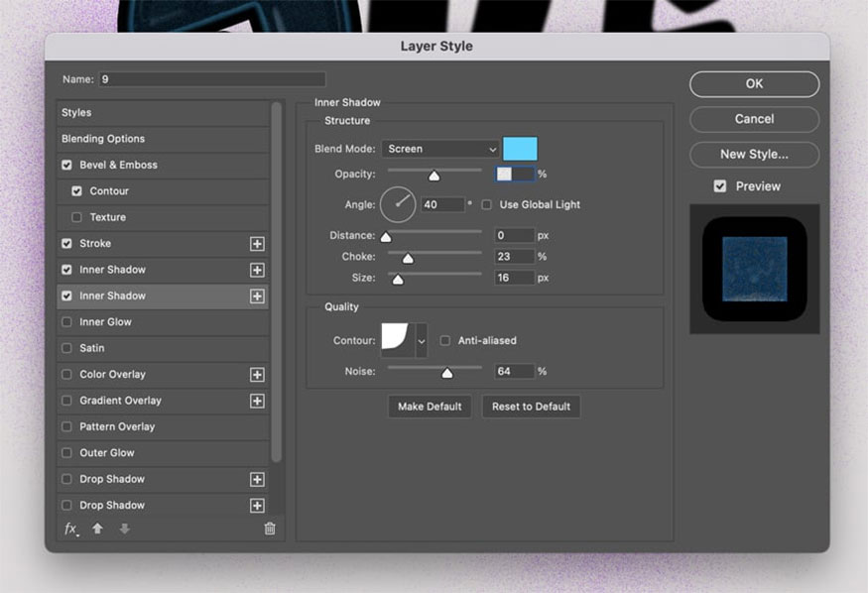
Task: Expand the Contour picker dropdown arrow
Action: tap(422, 340)
